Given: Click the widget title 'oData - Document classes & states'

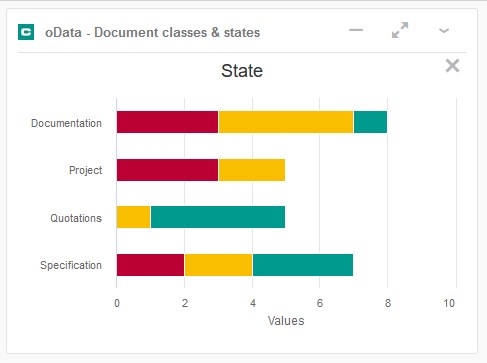Looking at the screenshot, I should pyautogui.click(x=152, y=33).
